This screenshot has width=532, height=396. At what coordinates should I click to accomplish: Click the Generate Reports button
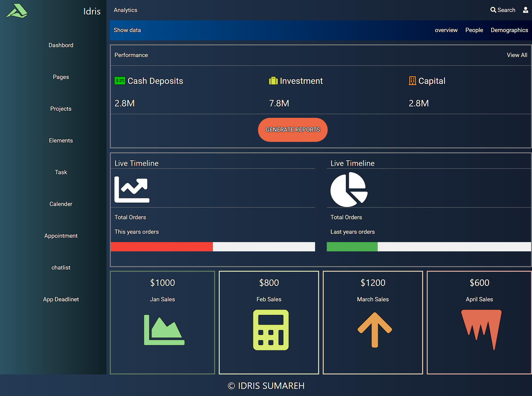(x=293, y=130)
